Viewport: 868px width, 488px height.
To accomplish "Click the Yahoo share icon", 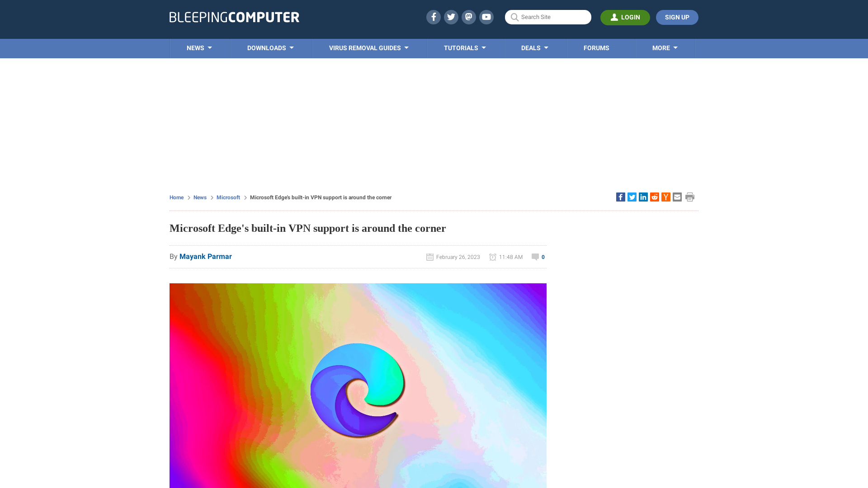I will click(665, 197).
